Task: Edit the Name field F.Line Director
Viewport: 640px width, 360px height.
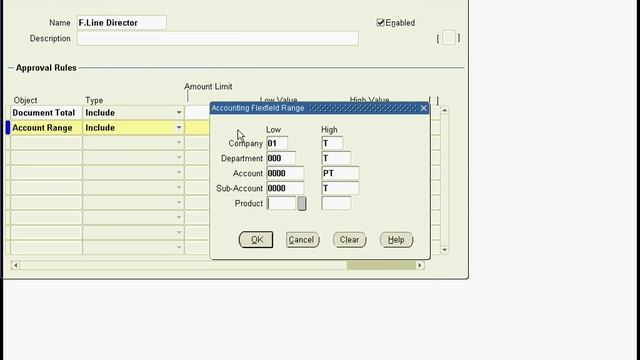Action: point(122,22)
